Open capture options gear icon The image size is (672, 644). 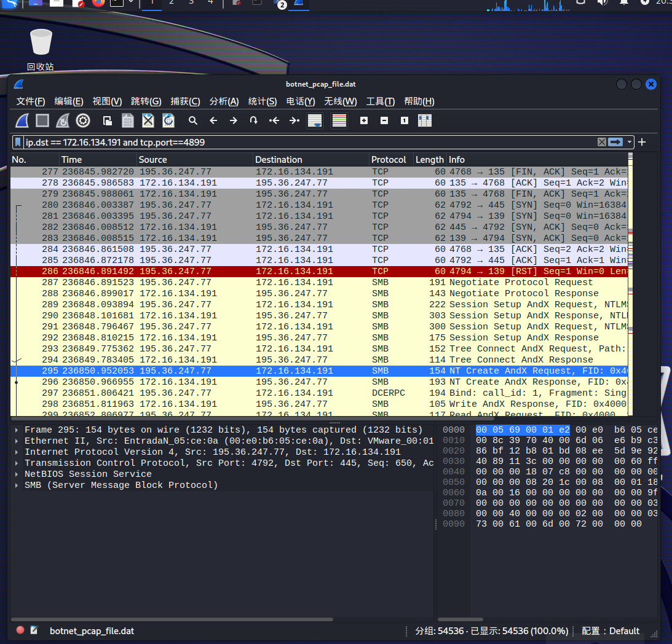click(83, 121)
